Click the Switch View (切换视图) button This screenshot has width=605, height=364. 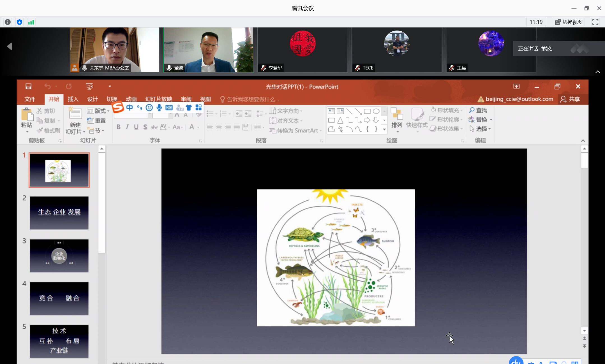tap(569, 22)
